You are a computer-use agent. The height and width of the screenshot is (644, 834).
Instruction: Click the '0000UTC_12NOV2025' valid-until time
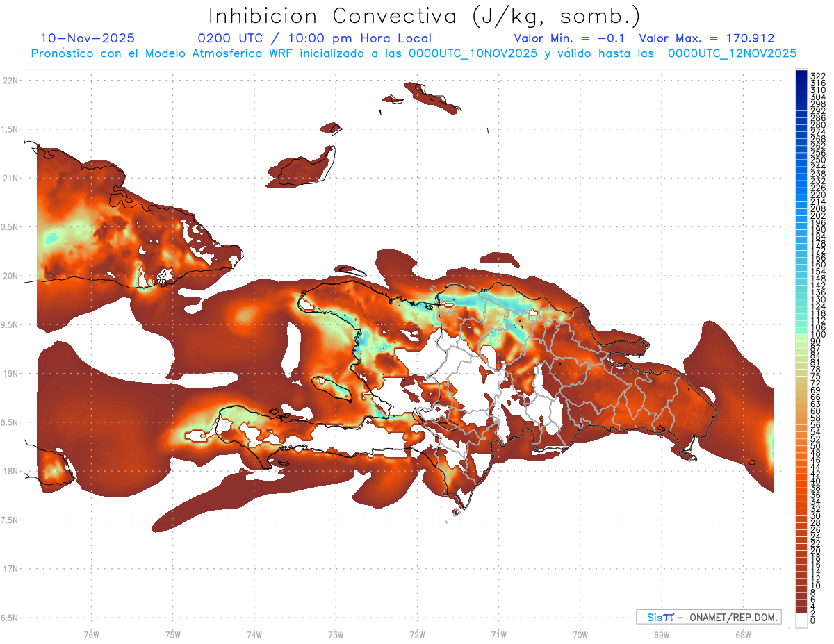click(732, 53)
